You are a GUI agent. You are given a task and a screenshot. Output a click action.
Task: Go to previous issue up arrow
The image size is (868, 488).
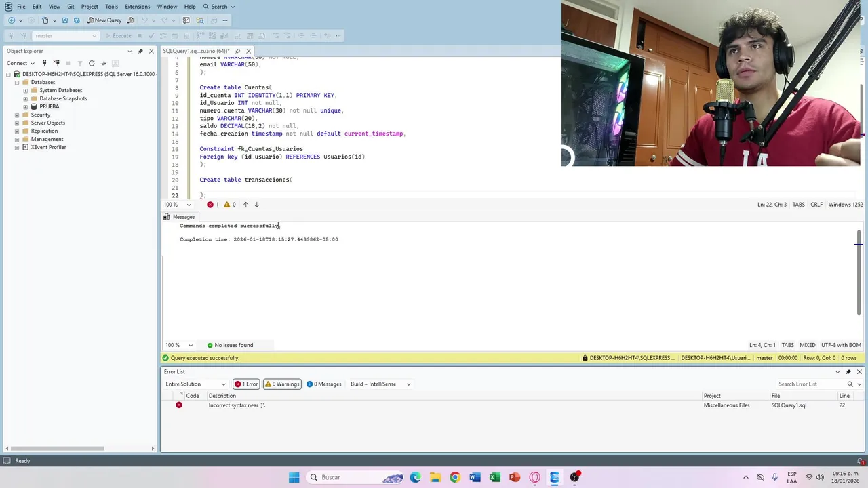pyautogui.click(x=245, y=205)
